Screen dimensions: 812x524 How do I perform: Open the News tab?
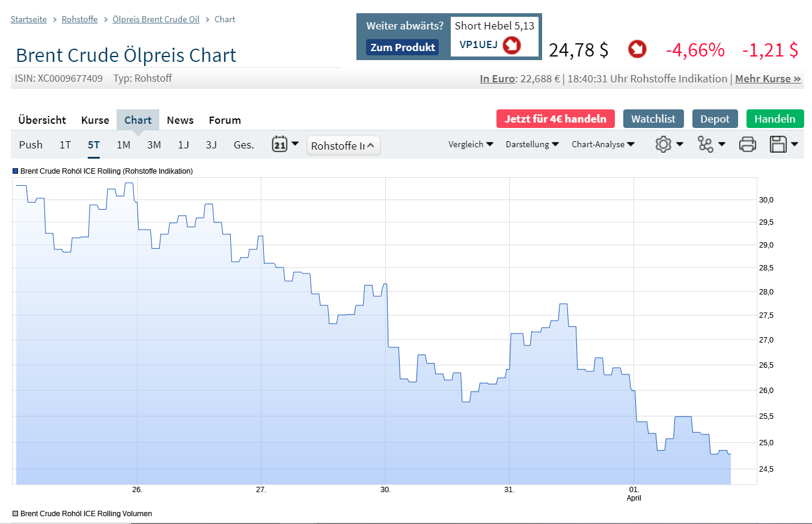(180, 120)
